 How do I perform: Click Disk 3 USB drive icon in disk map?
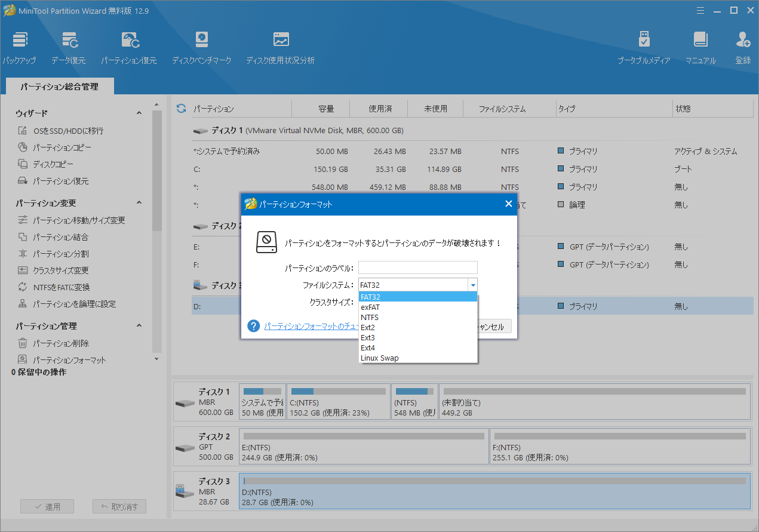pos(185,491)
